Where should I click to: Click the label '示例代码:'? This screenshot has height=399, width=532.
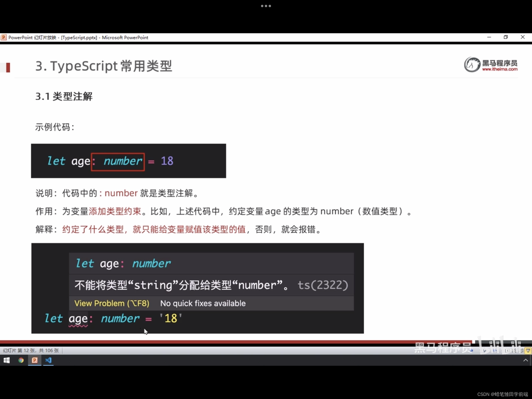pyautogui.click(x=55, y=127)
